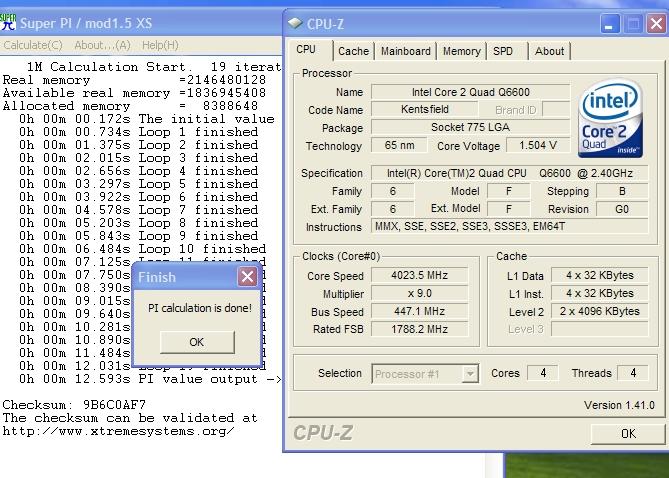This screenshot has height=478, width=669.
Task: Minimize the CPU-Z window
Action: tap(610, 24)
